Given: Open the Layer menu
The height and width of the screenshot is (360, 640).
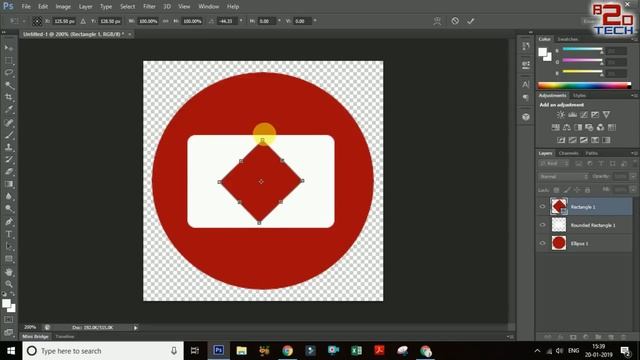Looking at the screenshot, I should click(x=85, y=7).
